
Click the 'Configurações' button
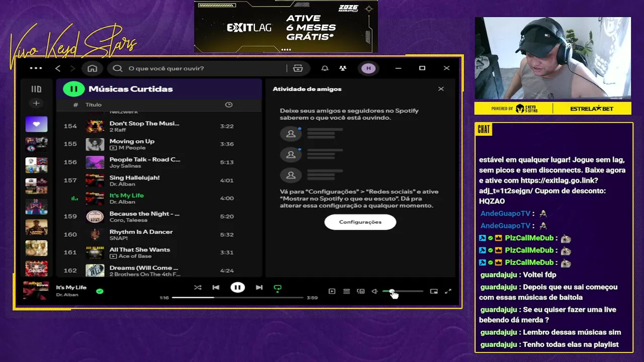(x=360, y=222)
